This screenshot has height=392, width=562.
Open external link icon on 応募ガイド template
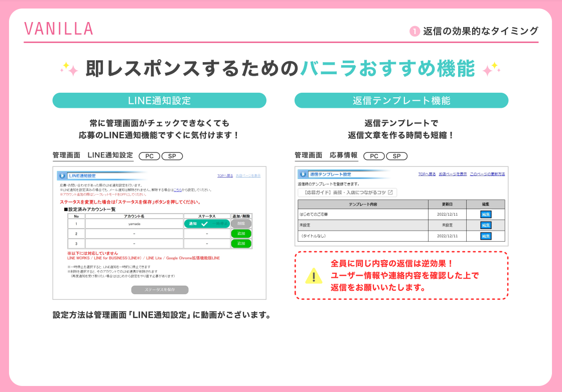pos(389,193)
